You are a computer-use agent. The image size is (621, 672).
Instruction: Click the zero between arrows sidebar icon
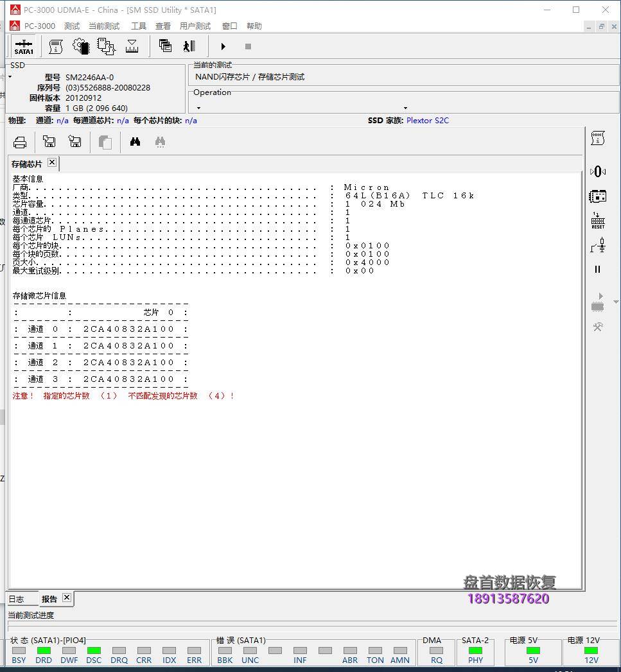tap(597, 171)
